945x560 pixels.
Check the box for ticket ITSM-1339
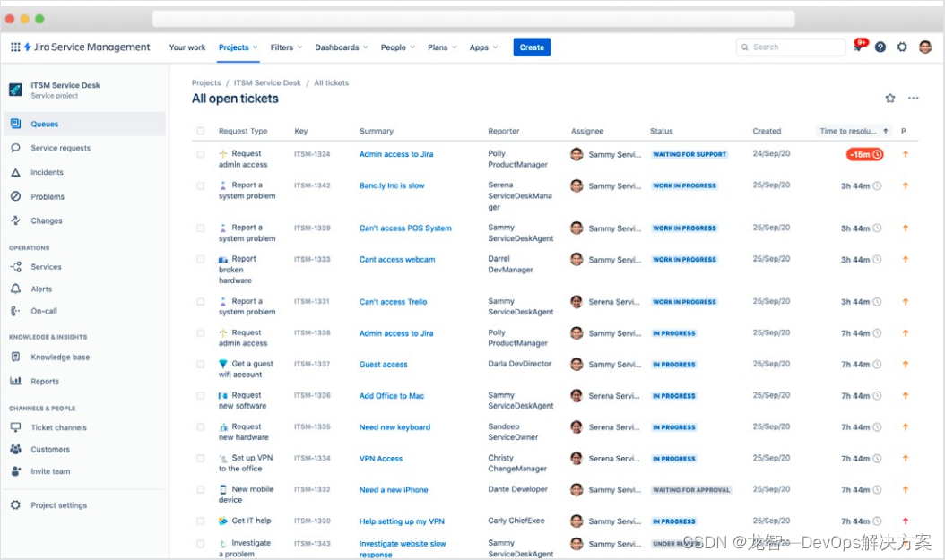[201, 228]
